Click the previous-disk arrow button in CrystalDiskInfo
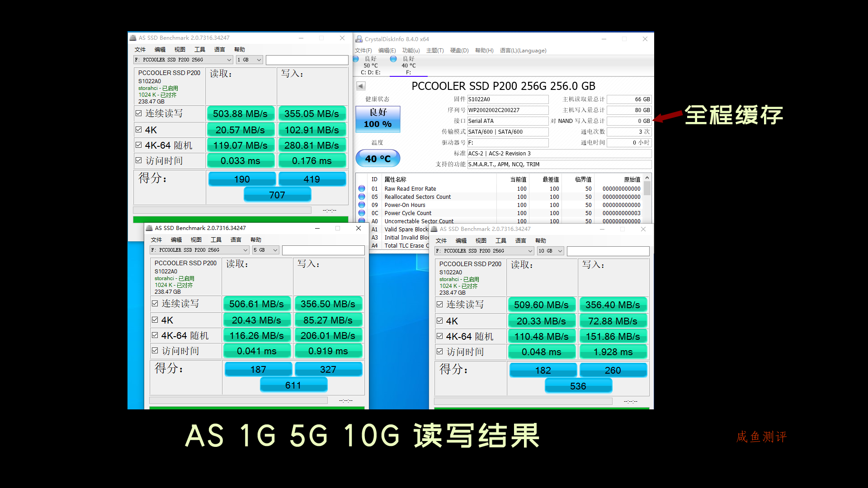 (x=361, y=86)
